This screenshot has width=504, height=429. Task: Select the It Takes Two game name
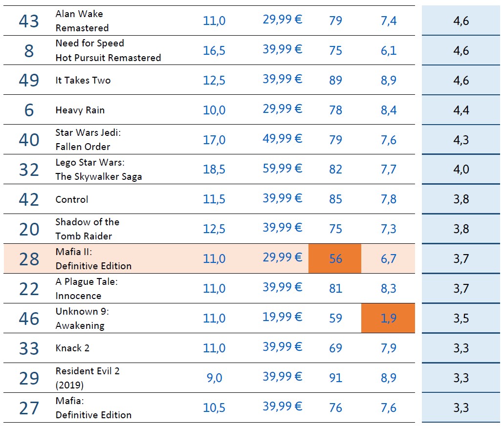click(83, 81)
